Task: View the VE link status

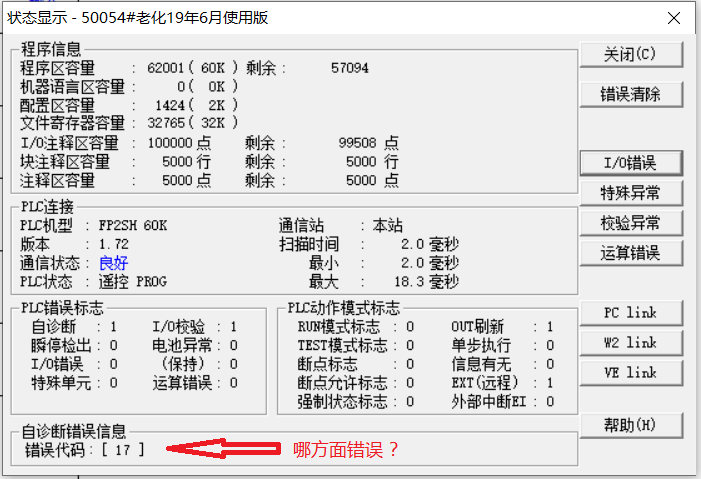Action: [630, 372]
